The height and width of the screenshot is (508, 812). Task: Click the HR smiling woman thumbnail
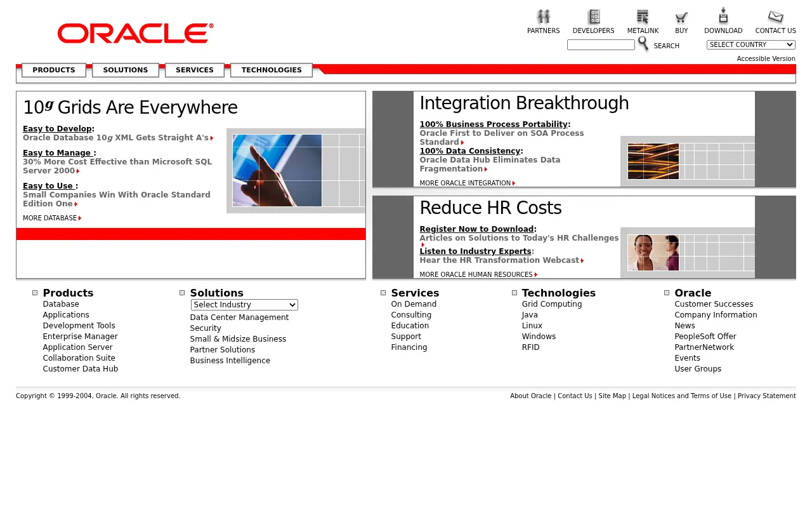(x=653, y=253)
